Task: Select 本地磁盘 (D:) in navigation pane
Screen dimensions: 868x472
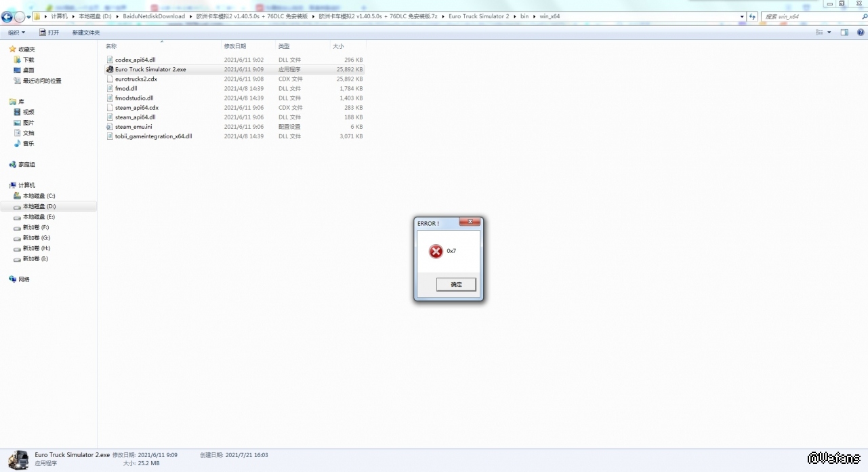Action: click(39, 206)
